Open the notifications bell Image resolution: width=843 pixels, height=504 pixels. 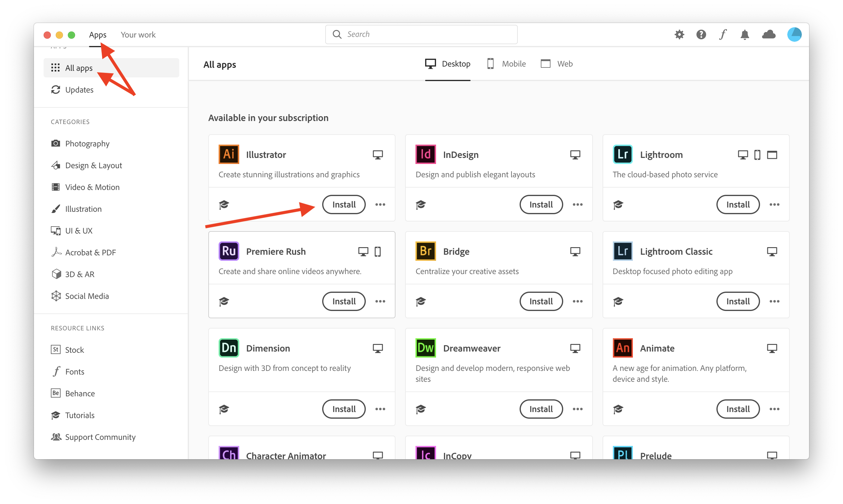[745, 34]
